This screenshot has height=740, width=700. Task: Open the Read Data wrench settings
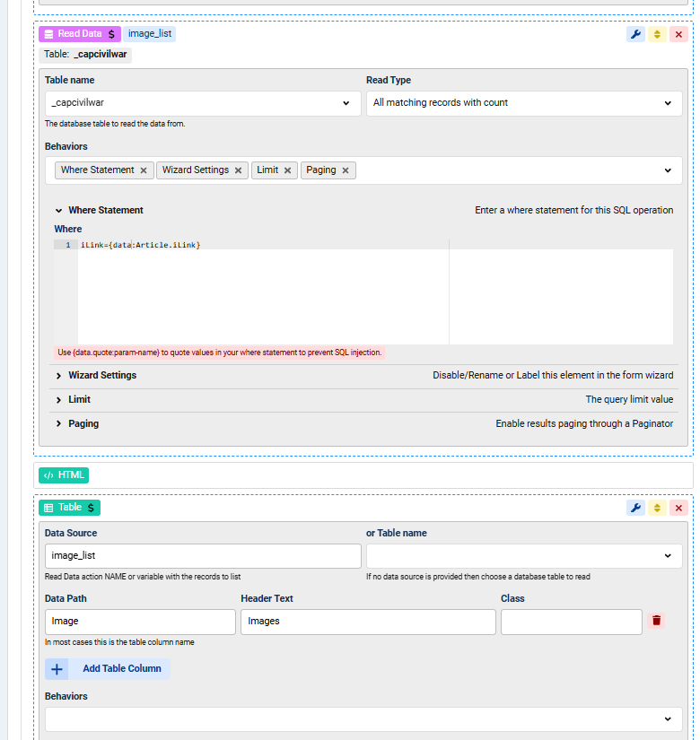coord(635,34)
